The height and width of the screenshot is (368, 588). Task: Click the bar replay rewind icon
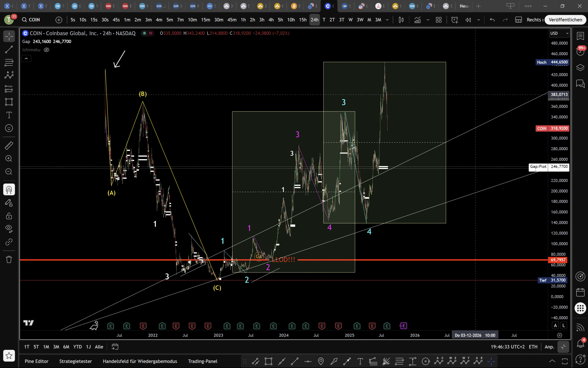click(468, 20)
